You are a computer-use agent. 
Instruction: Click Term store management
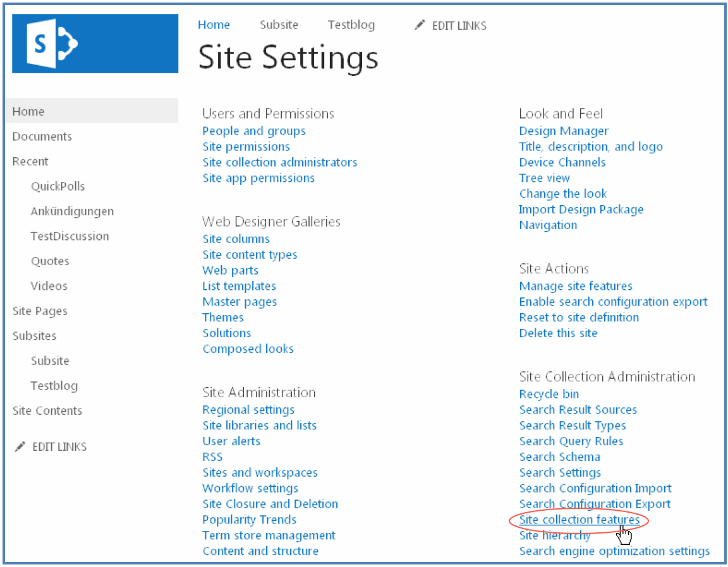click(x=269, y=535)
